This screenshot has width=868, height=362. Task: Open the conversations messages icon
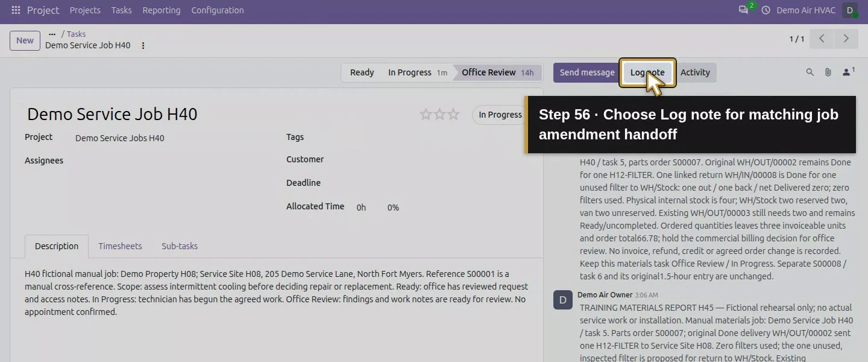(x=743, y=10)
